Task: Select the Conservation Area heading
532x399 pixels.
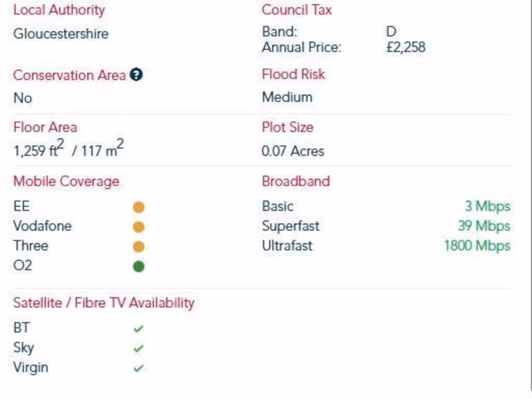Action: (69, 75)
